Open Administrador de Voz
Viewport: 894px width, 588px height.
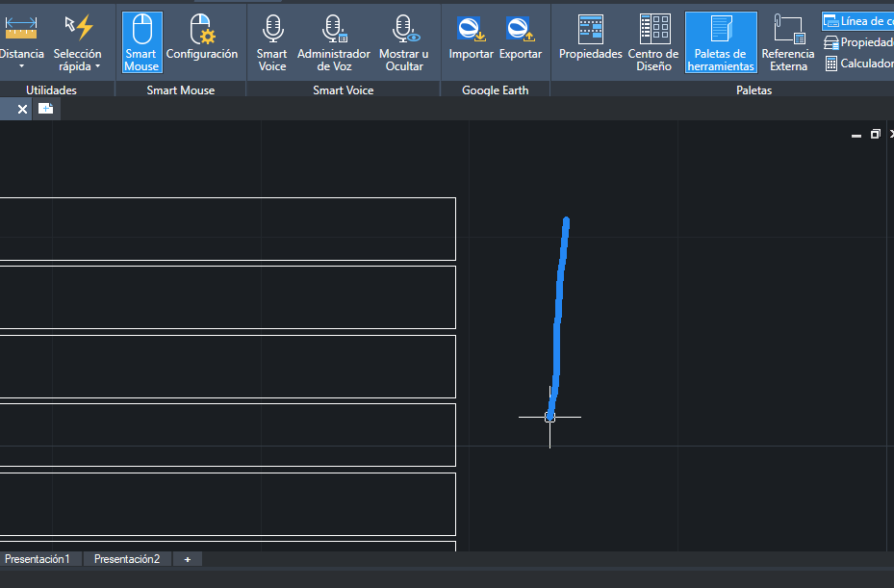coord(334,42)
